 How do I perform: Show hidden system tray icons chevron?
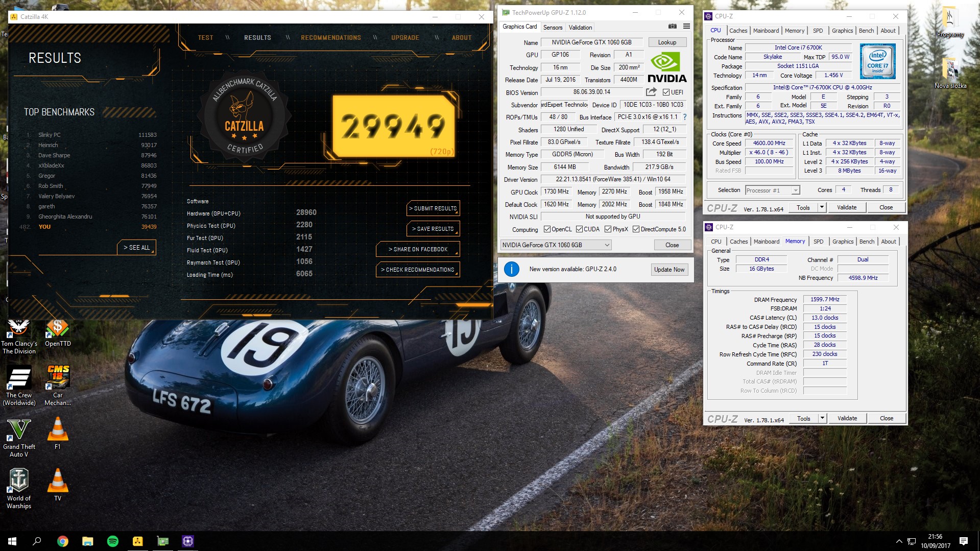[899, 541]
